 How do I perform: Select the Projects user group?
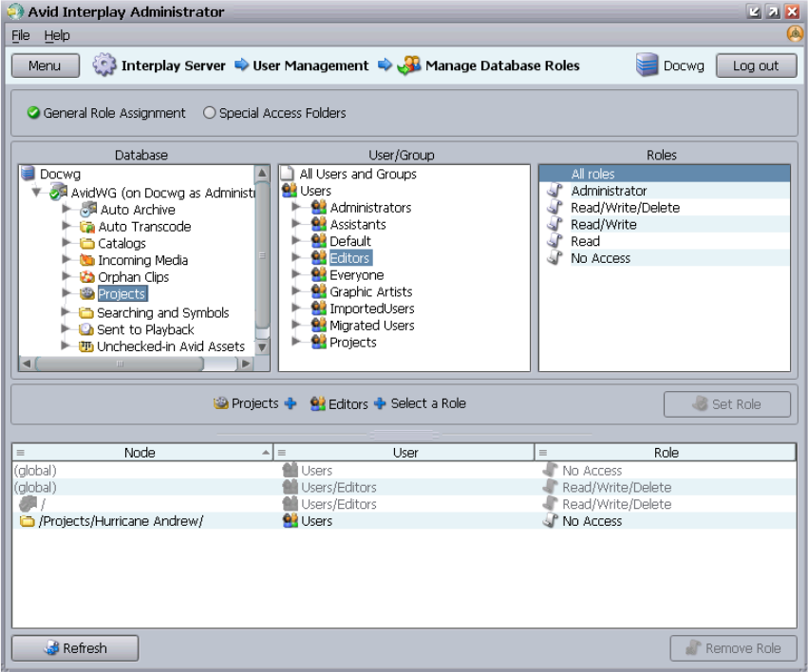coord(353,342)
